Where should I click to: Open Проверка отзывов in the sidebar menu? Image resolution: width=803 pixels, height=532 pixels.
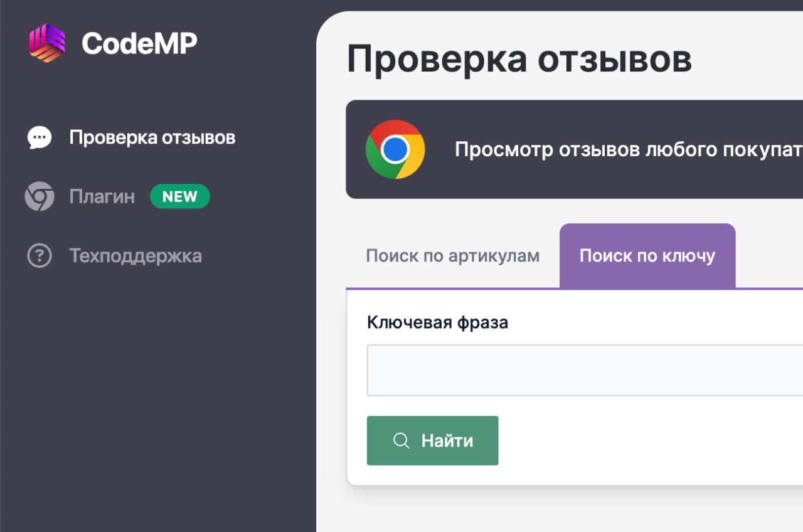click(x=152, y=137)
